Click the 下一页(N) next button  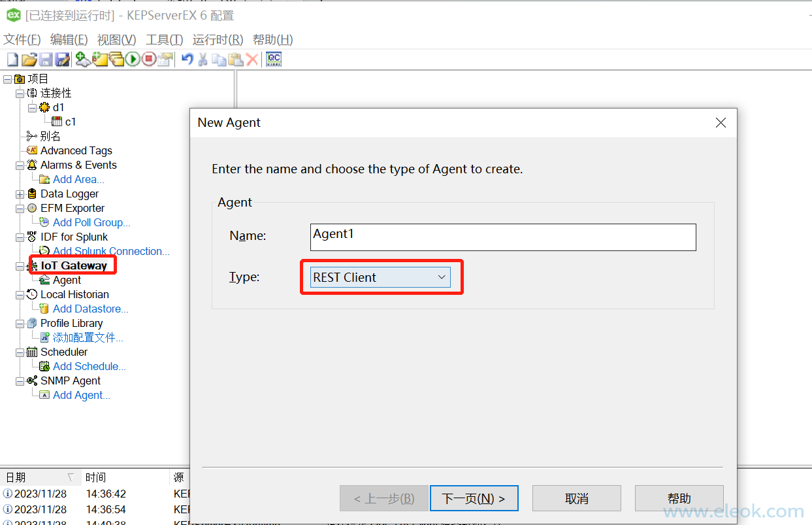point(474,498)
